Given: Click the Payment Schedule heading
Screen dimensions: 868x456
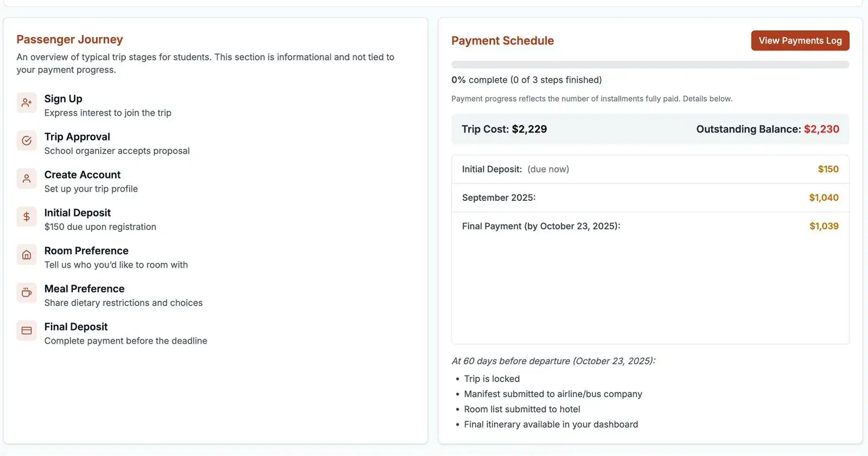Looking at the screenshot, I should tap(502, 40).
